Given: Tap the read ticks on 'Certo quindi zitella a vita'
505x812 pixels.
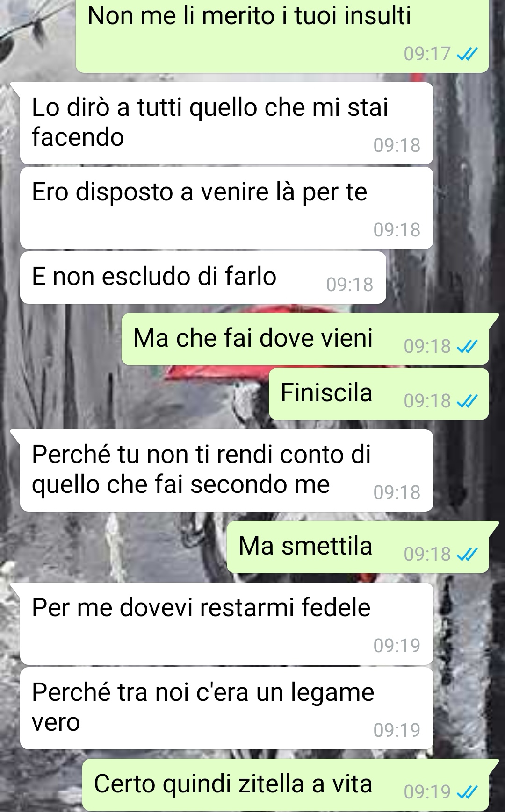Looking at the screenshot, I should click(467, 792).
